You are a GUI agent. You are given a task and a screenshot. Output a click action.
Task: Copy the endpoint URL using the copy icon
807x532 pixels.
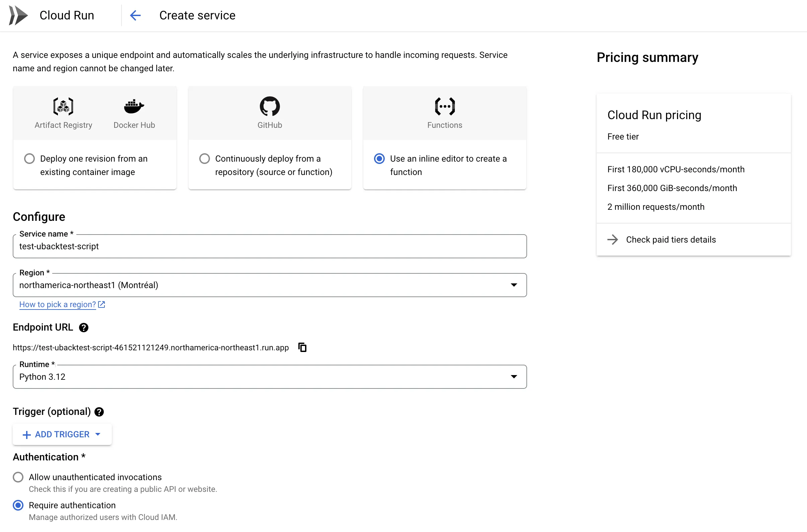(x=302, y=347)
